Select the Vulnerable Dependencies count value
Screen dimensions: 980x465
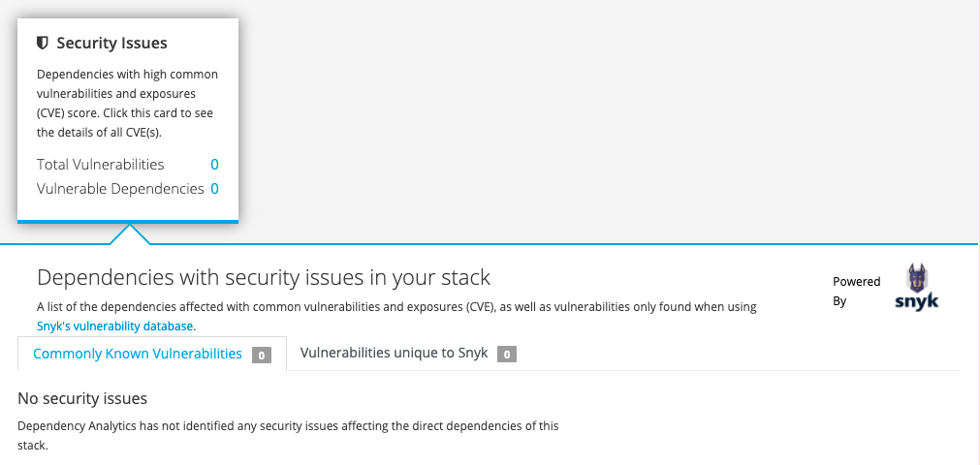point(214,189)
